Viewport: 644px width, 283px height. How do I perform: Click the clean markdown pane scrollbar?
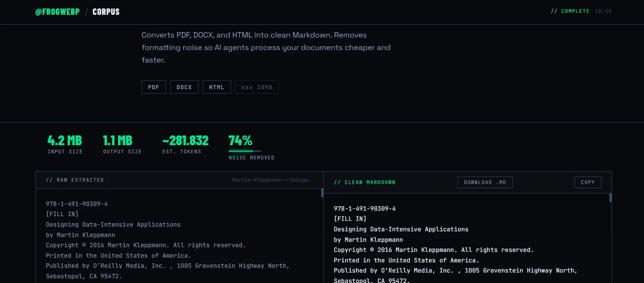(611, 198)
